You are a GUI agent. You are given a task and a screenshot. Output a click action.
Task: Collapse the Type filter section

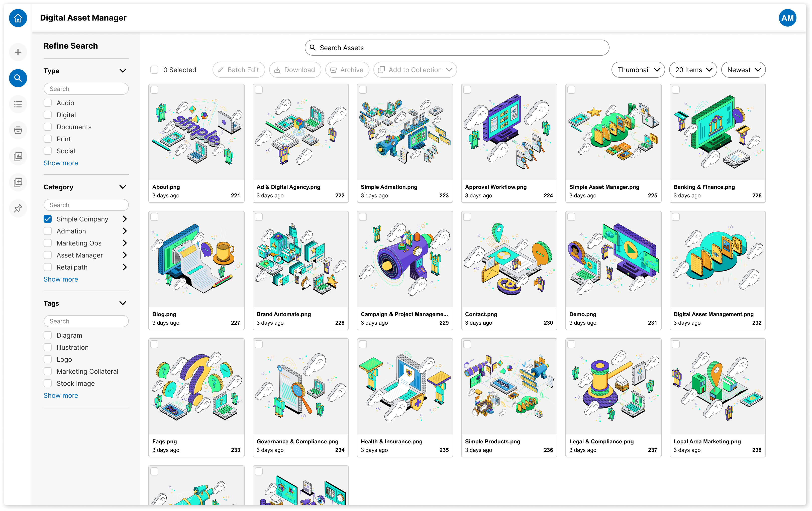[123, 70]
